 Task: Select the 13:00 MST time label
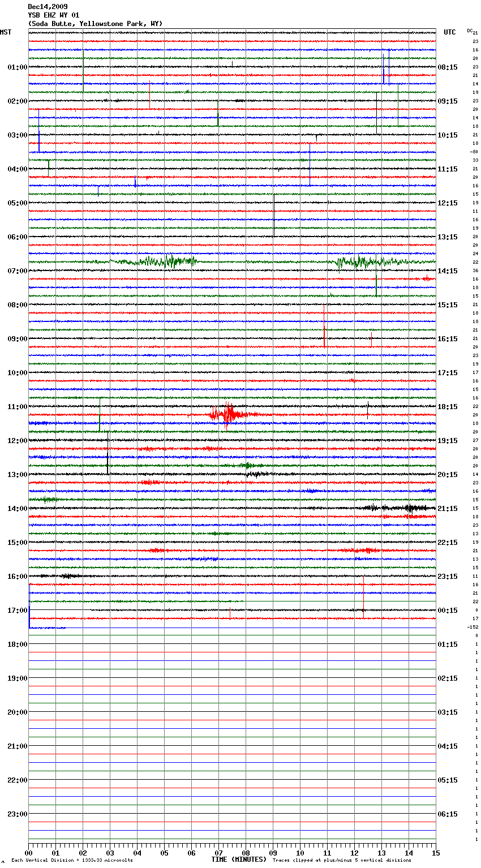[18, 475]
